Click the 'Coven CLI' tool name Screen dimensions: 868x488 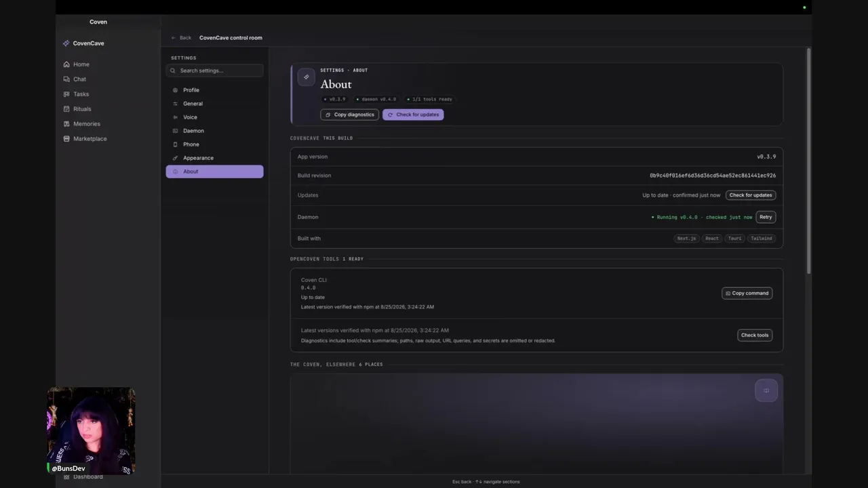pos(314,280)
